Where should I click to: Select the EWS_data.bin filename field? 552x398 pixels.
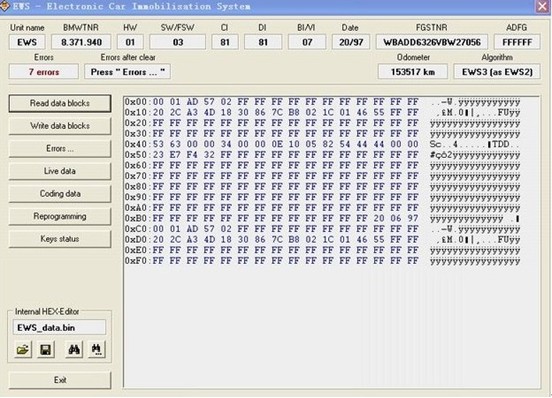[x=59, y=327]
